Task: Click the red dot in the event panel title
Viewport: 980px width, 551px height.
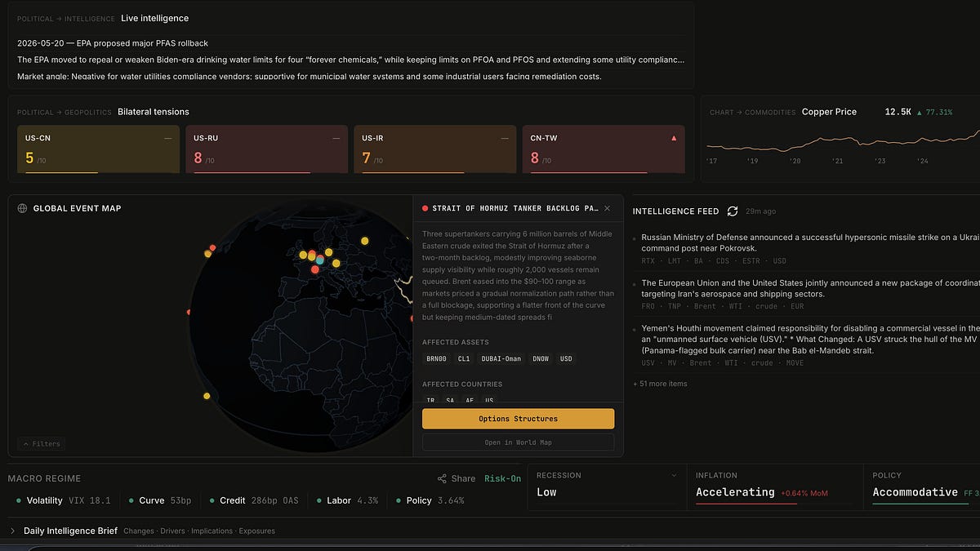Action: (425, 208)
